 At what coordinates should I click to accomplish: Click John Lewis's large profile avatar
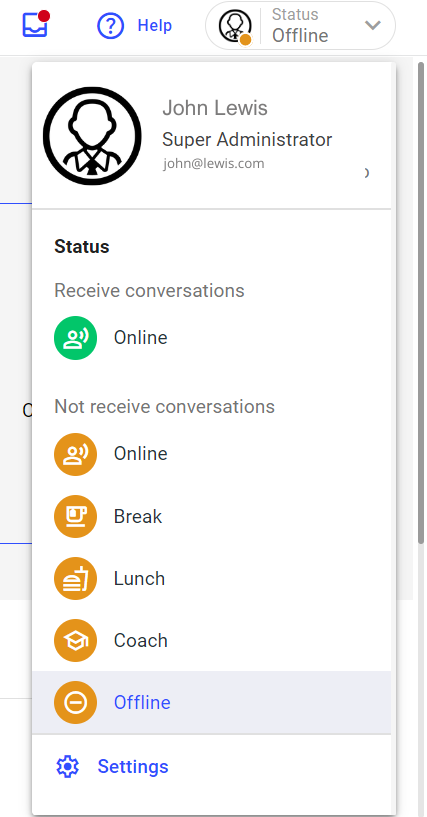click(92, 136)
